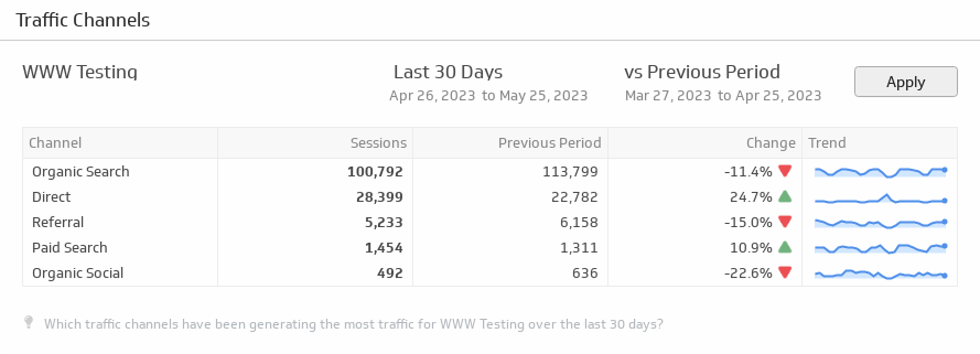Click the Referral trend sparkline
Screen dimensions: 980x354
coord(880,223)
